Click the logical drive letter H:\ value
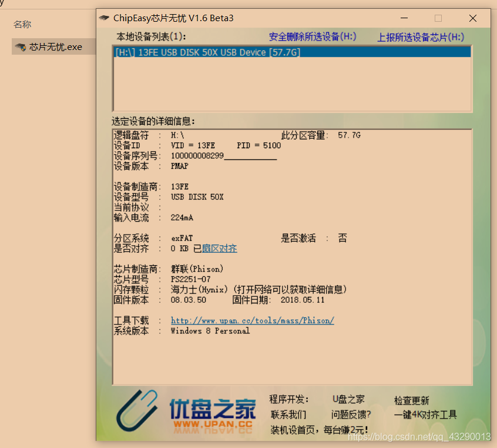The height and width of the screenshot is (448, 497). [x=177, y=135]
